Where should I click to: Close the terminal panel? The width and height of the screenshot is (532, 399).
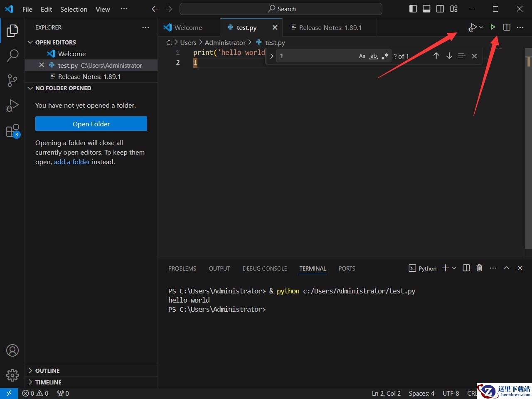tap(520, 268)
